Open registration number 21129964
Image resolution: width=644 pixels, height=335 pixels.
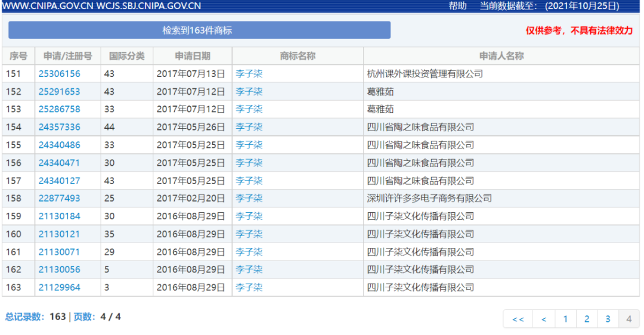point(59,287)
